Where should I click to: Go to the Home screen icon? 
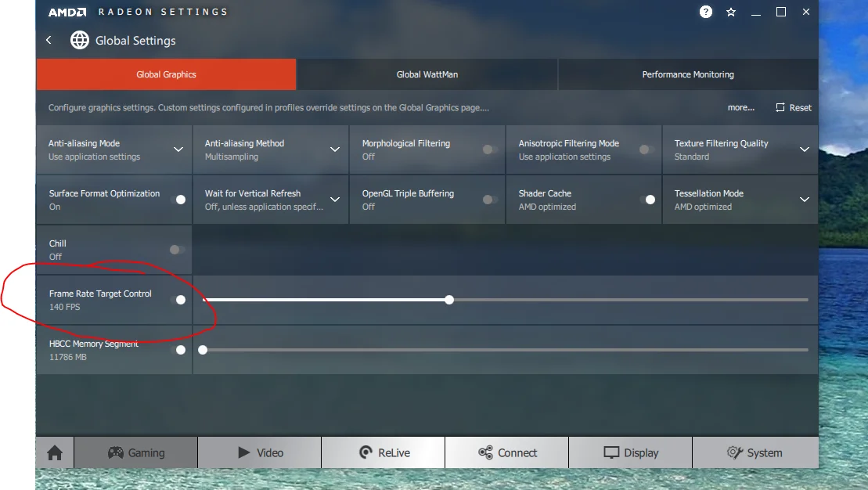pos(55,453)
